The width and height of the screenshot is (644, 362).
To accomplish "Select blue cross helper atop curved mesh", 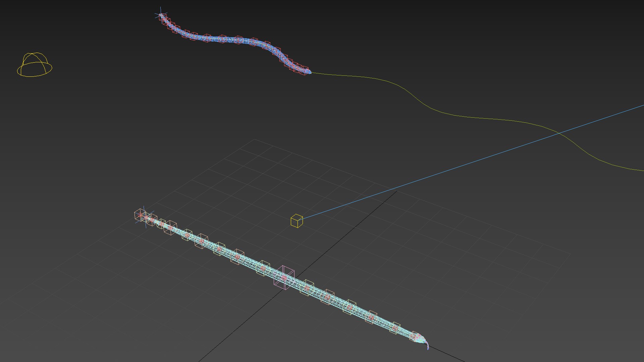I will tap(161, 15).
